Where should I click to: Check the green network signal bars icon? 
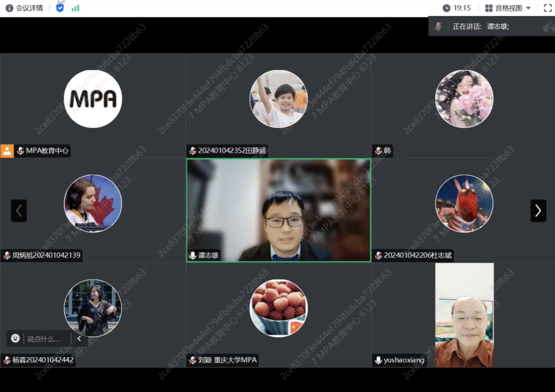[75, 8]
